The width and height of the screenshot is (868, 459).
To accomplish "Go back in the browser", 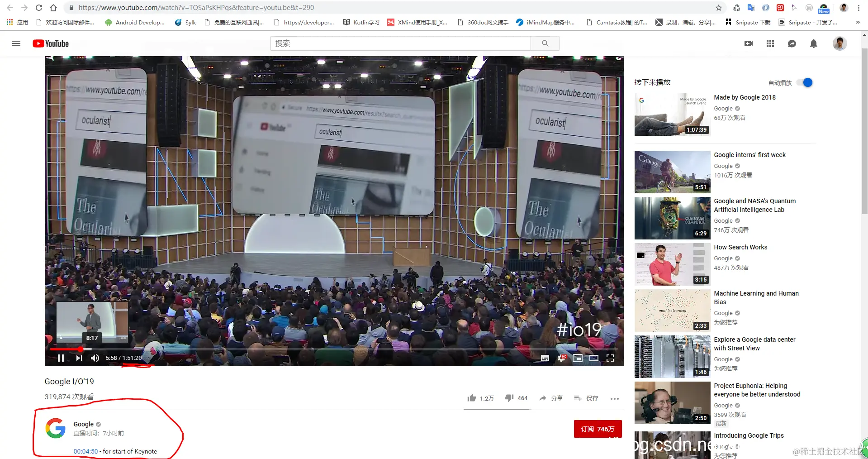I will (x=10, y=8).
